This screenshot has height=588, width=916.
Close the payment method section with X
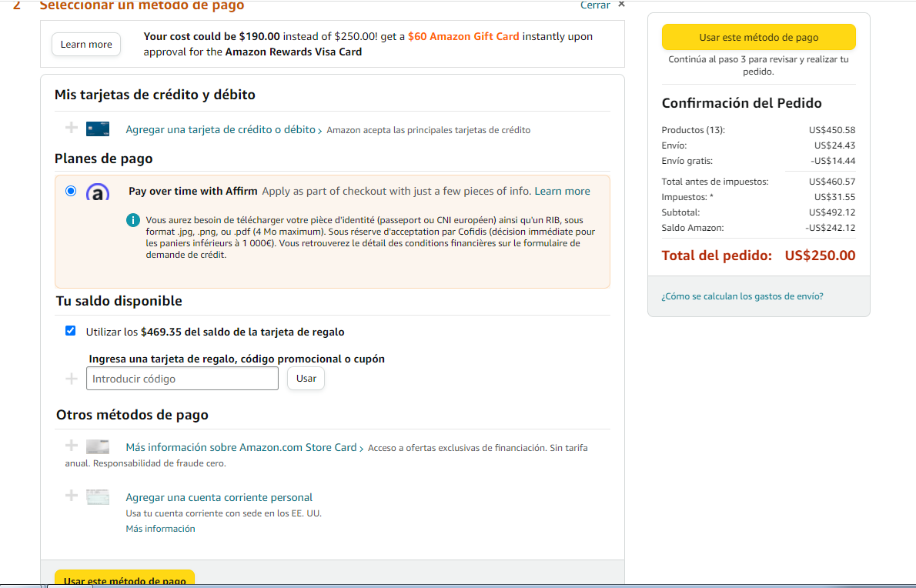(621, 5)
